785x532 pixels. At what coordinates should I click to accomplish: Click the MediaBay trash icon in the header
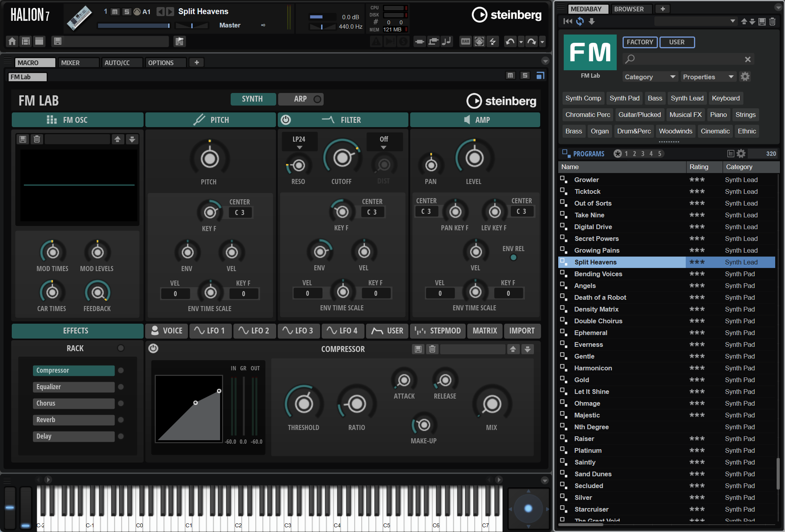772,22
